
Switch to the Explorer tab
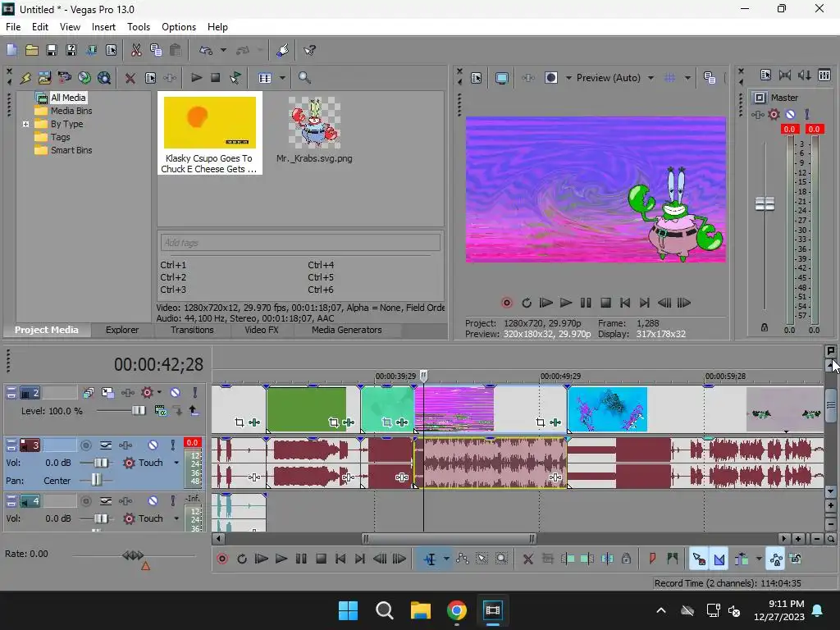coord(122,330)
